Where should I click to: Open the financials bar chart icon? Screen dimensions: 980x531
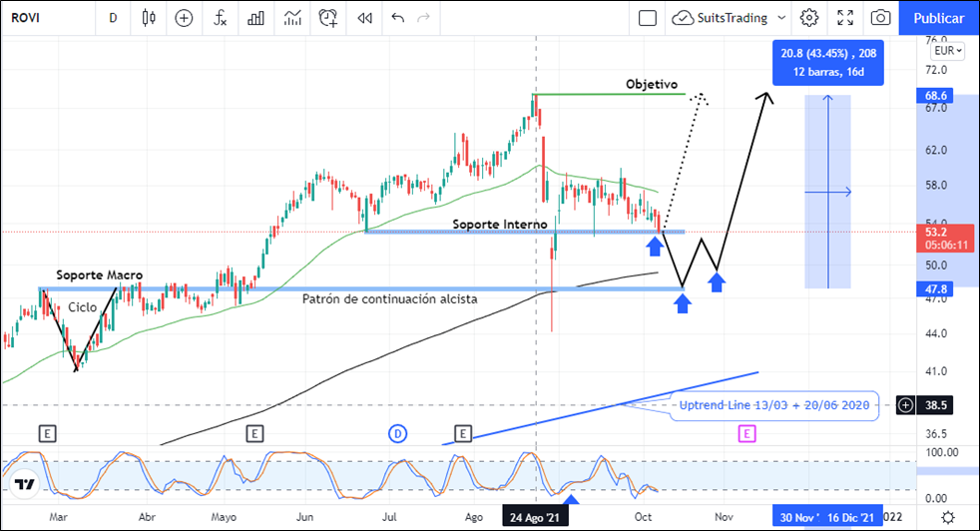coord(256,18)
